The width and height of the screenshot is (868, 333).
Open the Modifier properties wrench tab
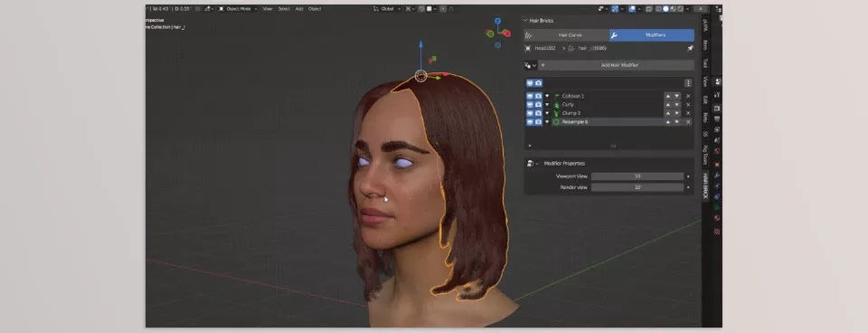pyautogui.click(x=717, y=175)
